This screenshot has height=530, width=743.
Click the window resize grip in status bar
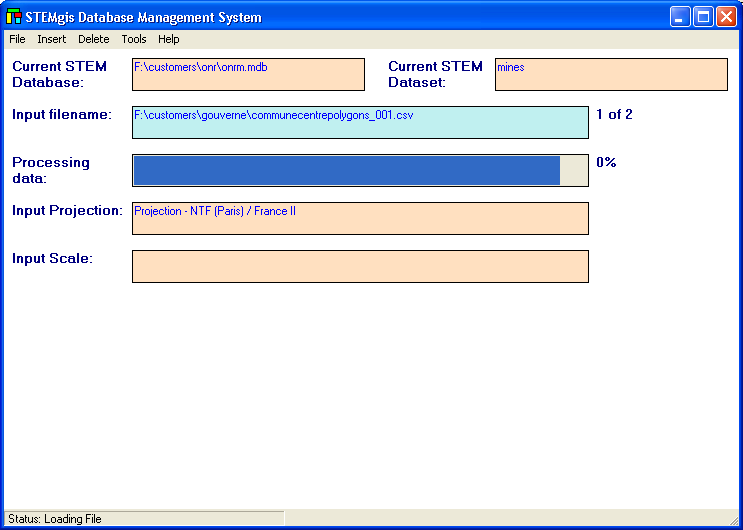pyautogui.click(x=734, y=521)
